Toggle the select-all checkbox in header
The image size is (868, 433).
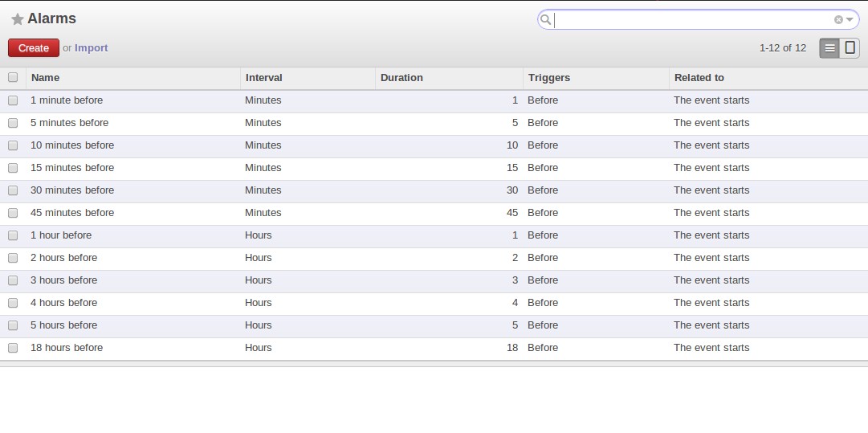(13, 77)
